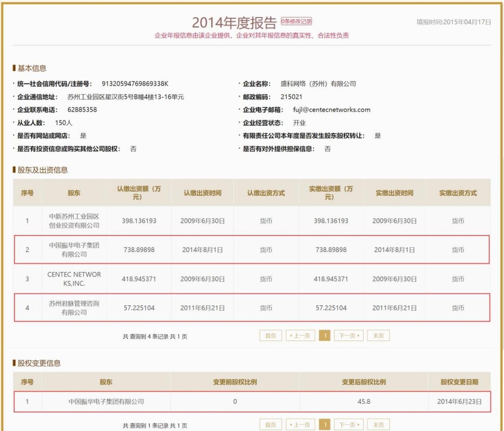Click the 实缴出资额(万元) column header
The image size is (504, 431).
point(331,193)
